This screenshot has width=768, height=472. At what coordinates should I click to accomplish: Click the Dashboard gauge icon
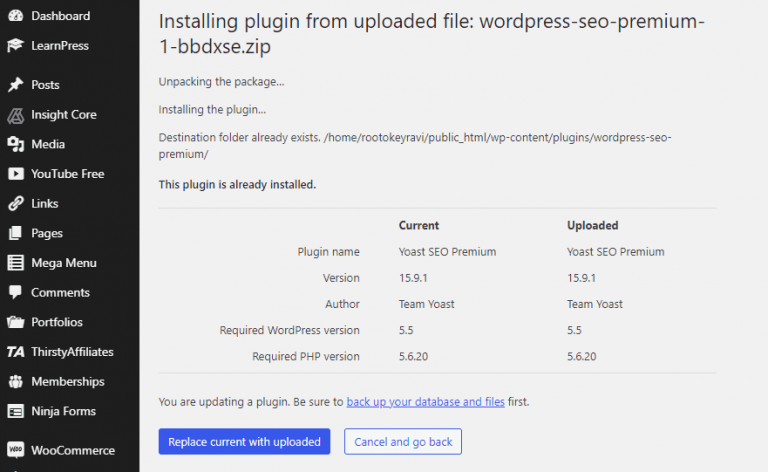(x=16, y=16)
